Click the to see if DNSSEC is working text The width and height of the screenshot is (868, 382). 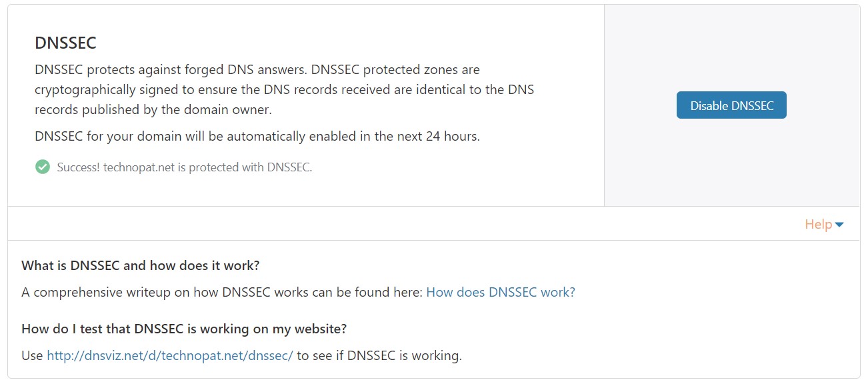(x=379, y=355)
